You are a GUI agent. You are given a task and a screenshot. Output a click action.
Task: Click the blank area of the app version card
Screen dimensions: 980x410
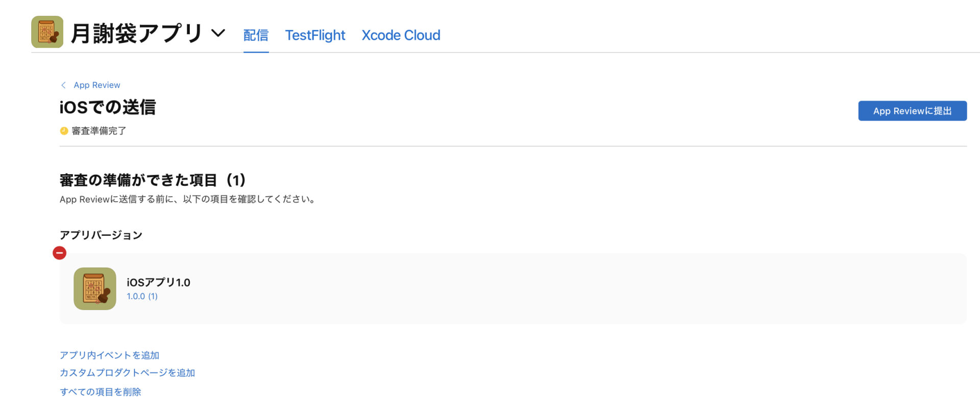[x=561, y=288]
